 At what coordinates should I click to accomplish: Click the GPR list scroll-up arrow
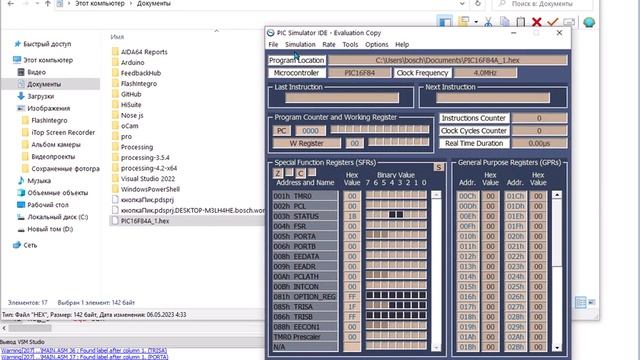point(557,195)
